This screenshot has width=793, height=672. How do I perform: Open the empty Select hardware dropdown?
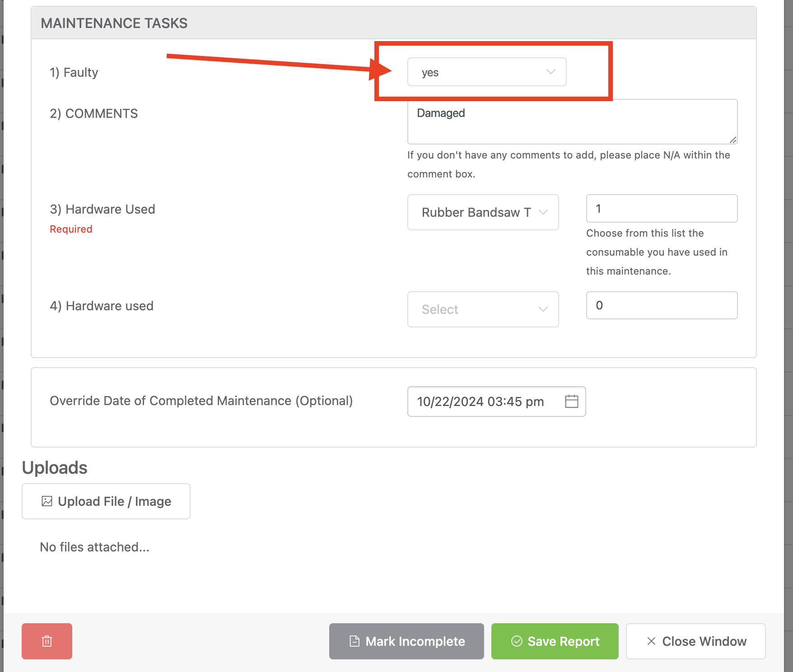[x=483, y=309]
